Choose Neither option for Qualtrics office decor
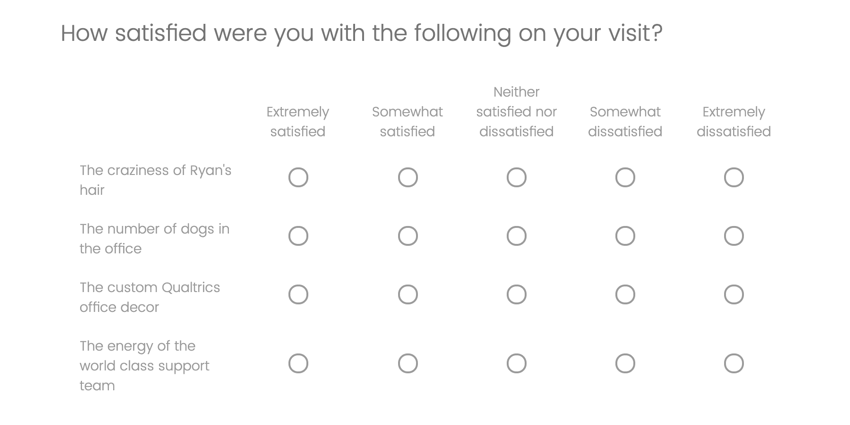The width and height of the screenshot is (850, 425). [516, 295]
